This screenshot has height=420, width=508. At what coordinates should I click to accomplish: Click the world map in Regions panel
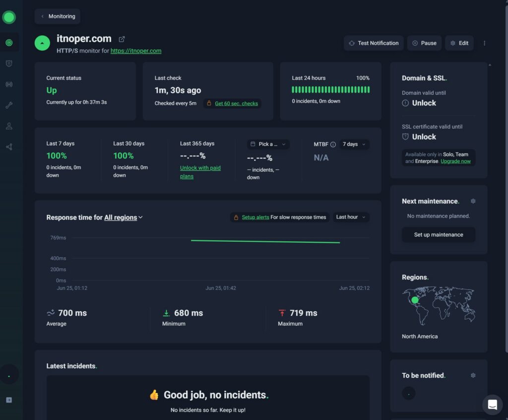(x=439, y=305)
